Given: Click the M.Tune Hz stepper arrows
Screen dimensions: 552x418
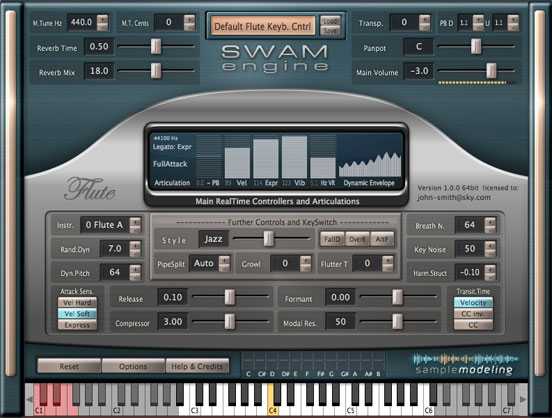Looking at the screenshot, I should 103,23.
